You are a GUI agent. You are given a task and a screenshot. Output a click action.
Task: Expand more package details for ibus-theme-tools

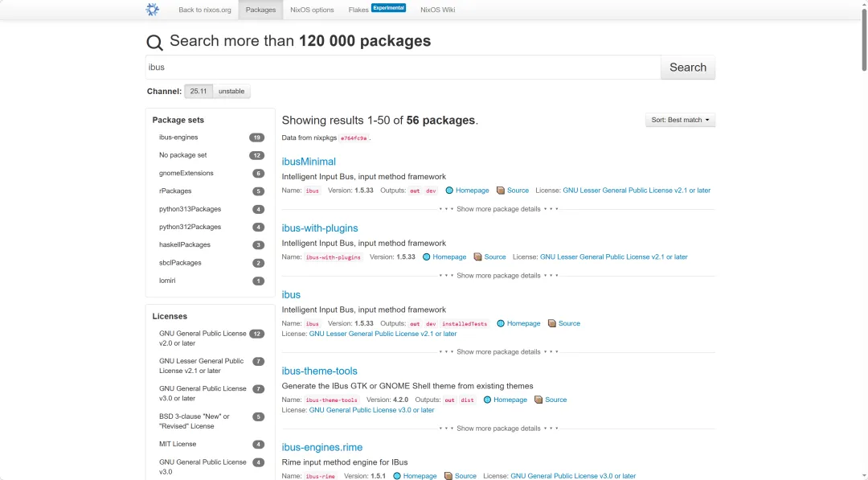498,429
